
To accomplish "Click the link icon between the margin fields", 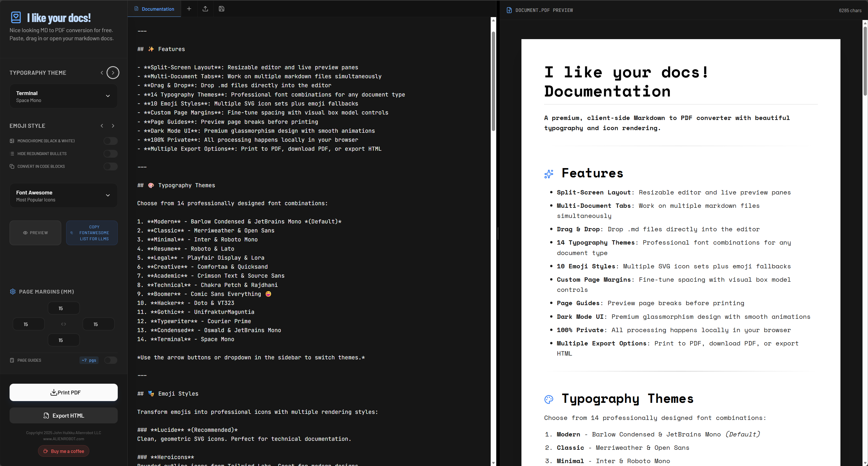I will [63, 324].
